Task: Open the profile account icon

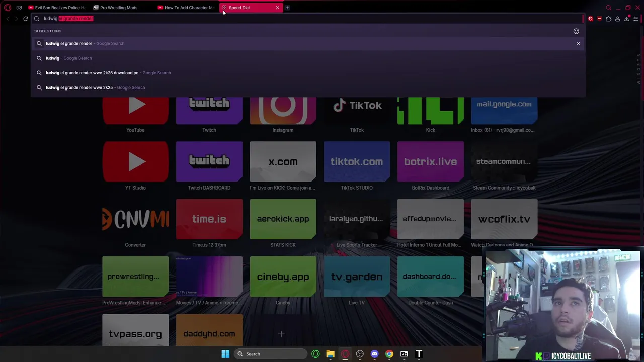Action: 617,19
